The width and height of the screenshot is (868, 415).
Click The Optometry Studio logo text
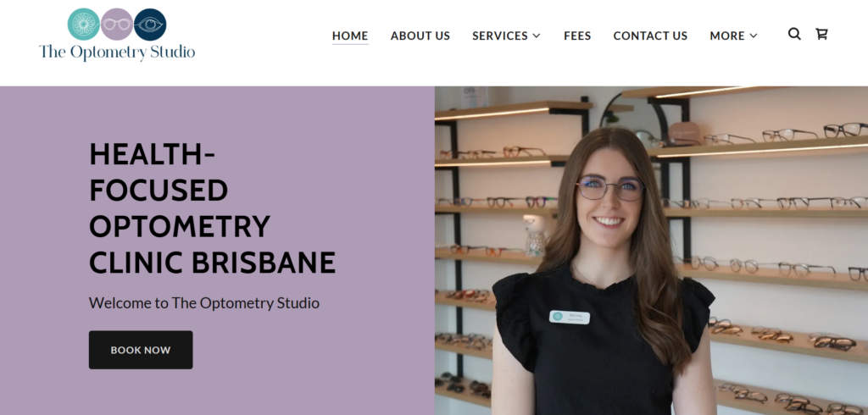[x=117, y=53]
